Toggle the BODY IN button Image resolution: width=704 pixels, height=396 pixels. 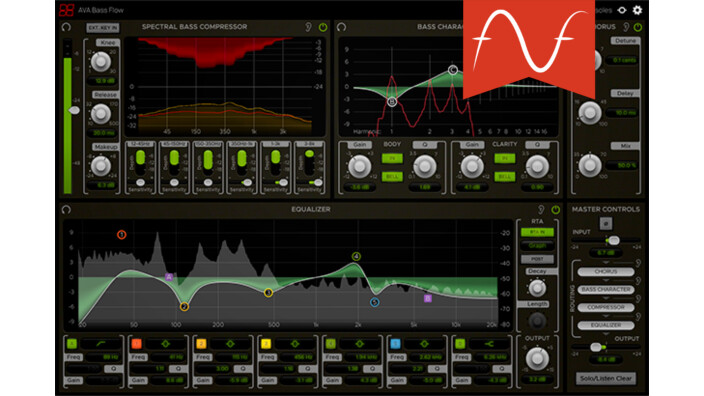392,158
